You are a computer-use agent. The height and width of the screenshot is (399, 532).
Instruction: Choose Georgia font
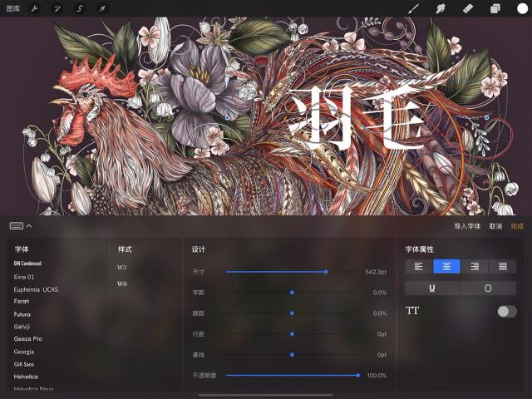(x=24, y=352)
